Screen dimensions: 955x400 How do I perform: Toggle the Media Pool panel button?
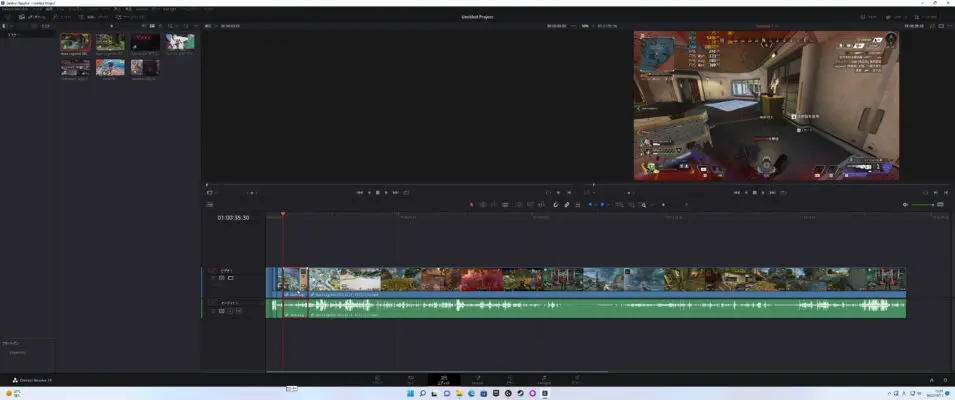(x=32, y=17)
